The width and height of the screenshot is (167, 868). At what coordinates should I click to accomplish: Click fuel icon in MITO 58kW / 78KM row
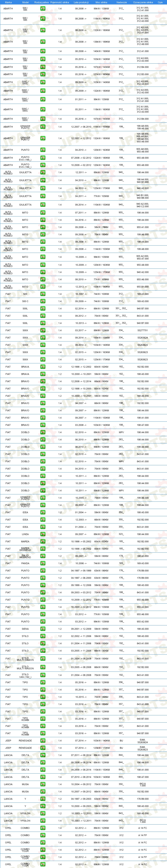[x=43, y=227]
